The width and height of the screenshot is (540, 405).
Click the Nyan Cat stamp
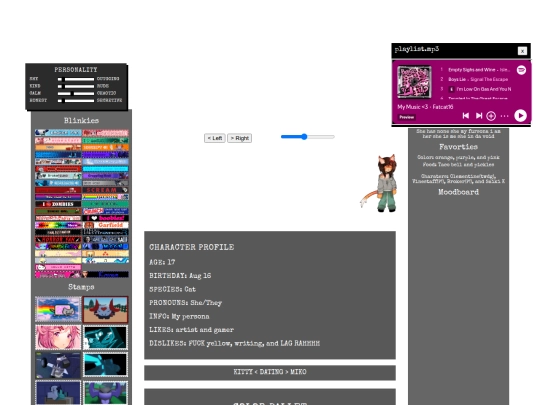tap(58, 309)
